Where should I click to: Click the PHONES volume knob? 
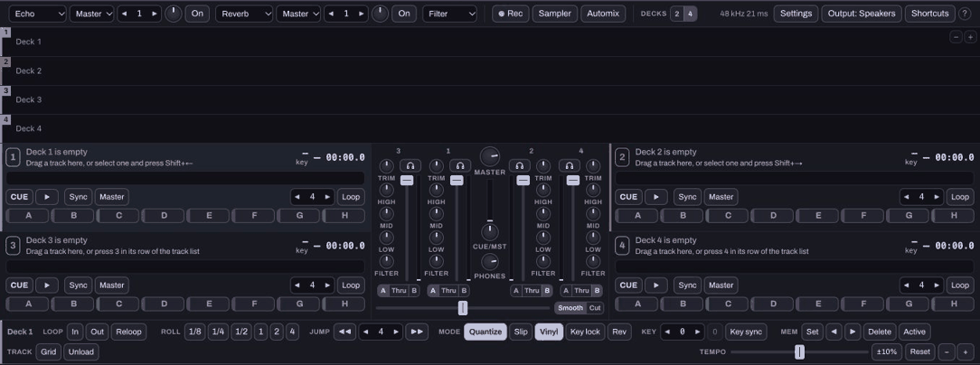click(x=490, y=262)
